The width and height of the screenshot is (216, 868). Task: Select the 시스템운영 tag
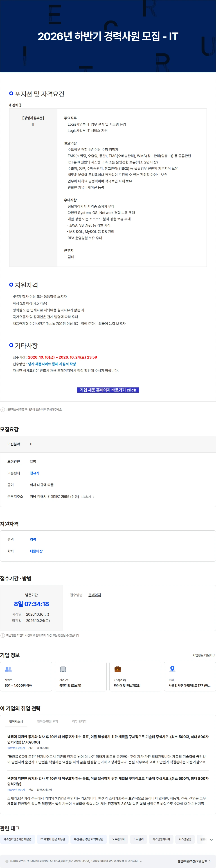(185, 839)
